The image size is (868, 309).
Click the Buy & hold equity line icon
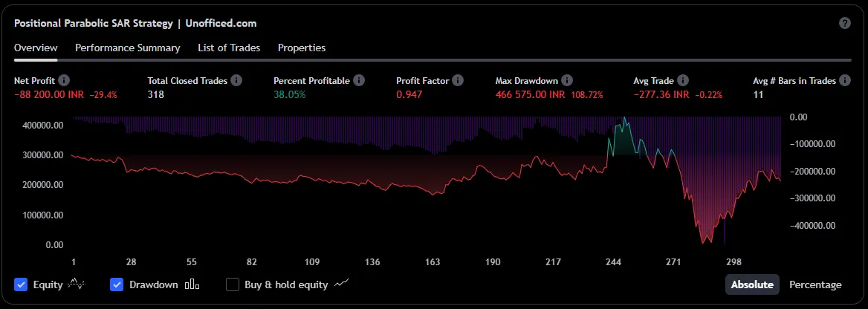pyautogui.click(x=342, y=284)
